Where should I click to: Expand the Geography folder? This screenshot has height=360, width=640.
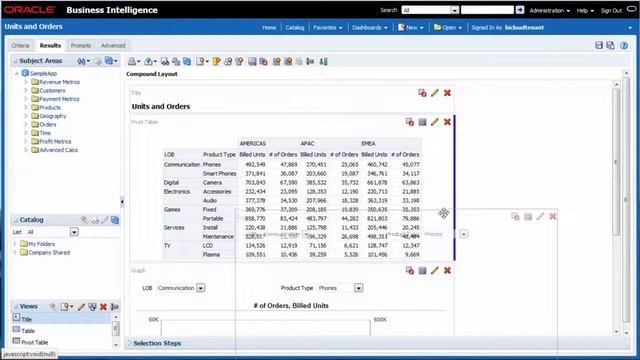[26, 116]
